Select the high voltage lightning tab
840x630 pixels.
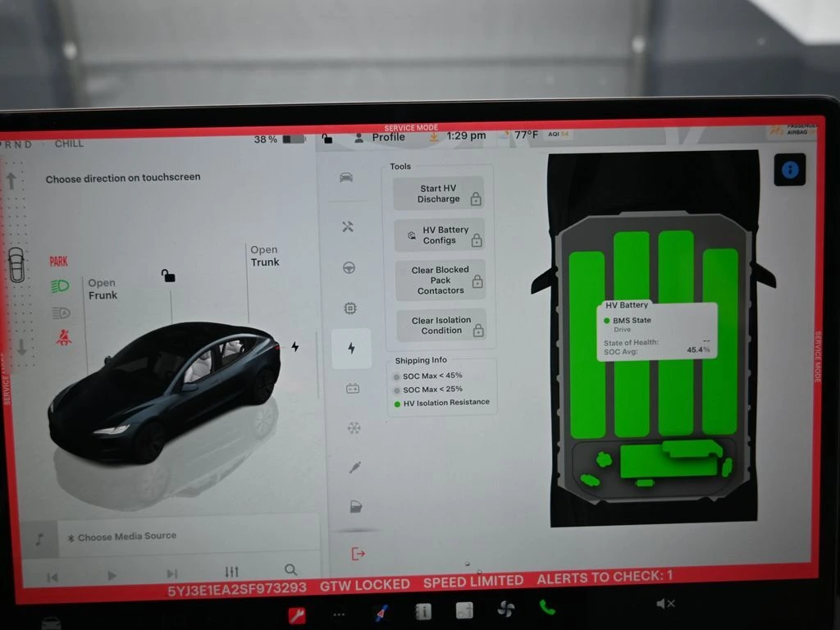click(x=351, y=349)
